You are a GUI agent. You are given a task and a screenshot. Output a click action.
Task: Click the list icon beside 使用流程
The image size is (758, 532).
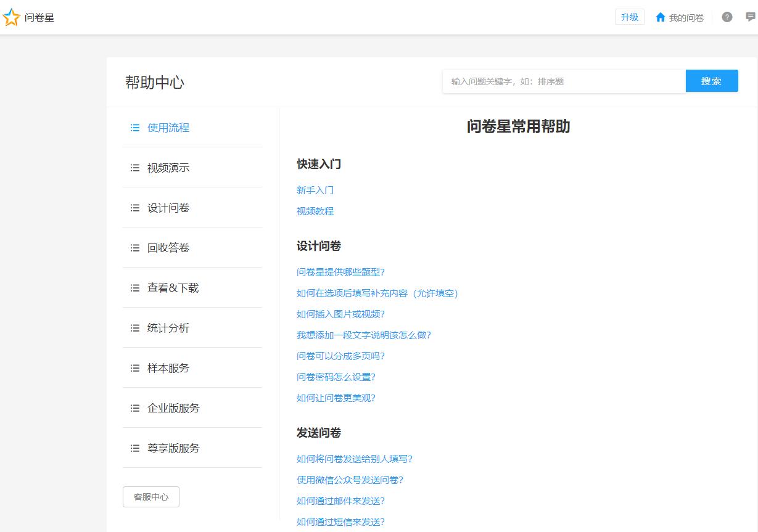coord(134,128)
